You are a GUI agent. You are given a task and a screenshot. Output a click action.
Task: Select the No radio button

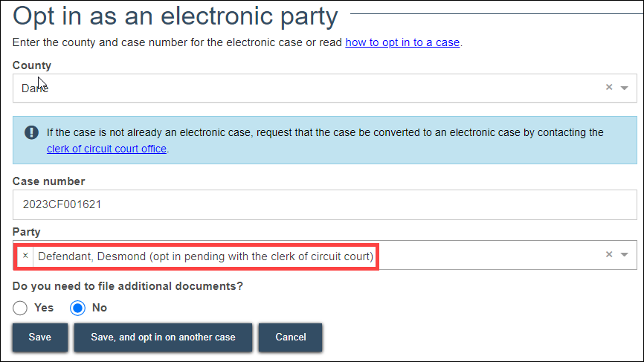(77, 308)
